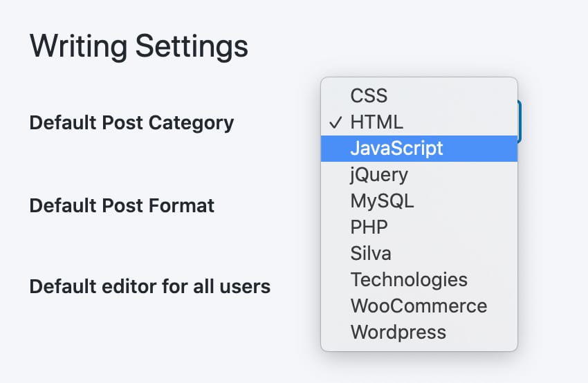Pick Technologies from the list
588x383 pixels.
pyautogui.click(x=419, y=279)
